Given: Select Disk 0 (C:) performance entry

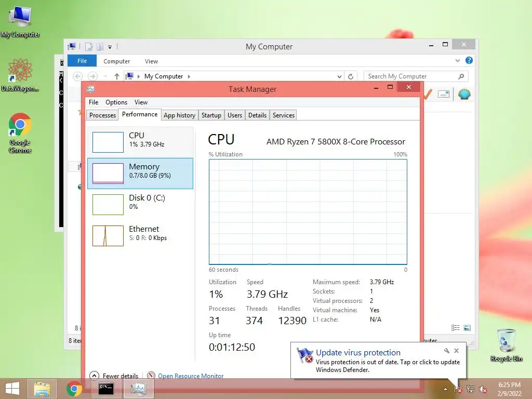Looking at the screenshot, I should 140,204.
